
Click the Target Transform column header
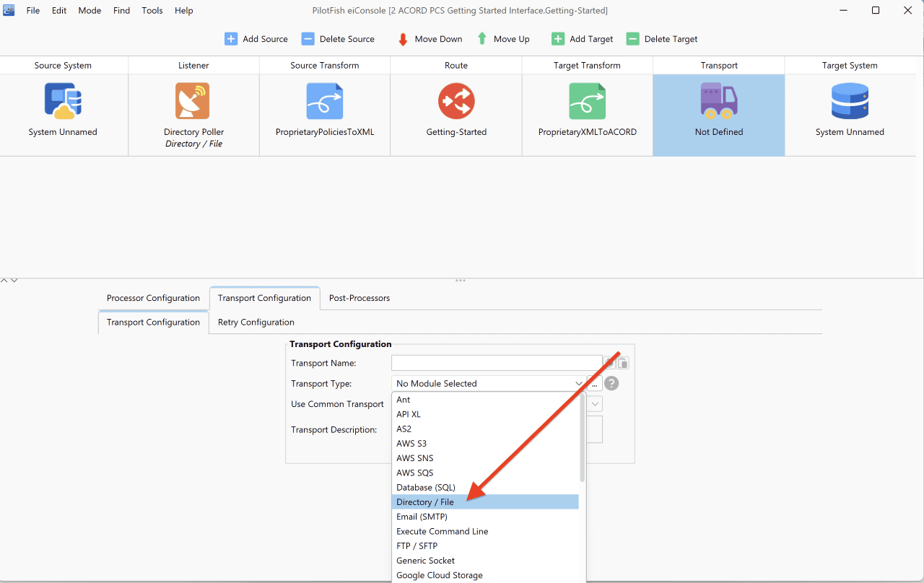click(x=587, y=66)
